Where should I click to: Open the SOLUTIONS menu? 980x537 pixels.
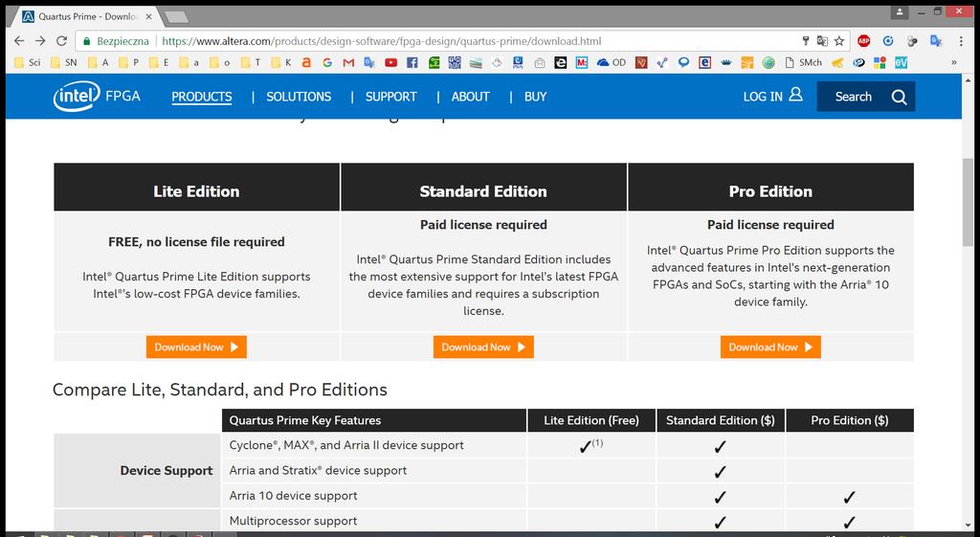299,97
